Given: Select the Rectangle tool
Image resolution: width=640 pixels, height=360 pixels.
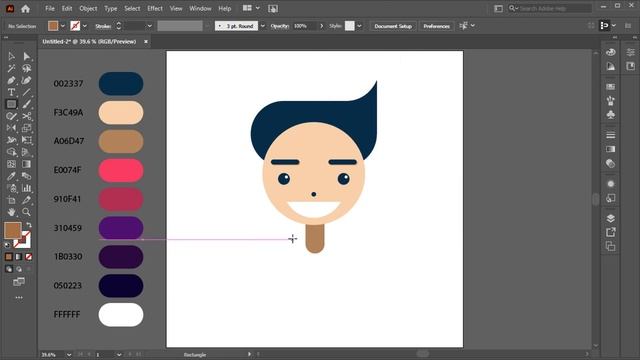Looking at the screenshot, I should pos(11,104).
